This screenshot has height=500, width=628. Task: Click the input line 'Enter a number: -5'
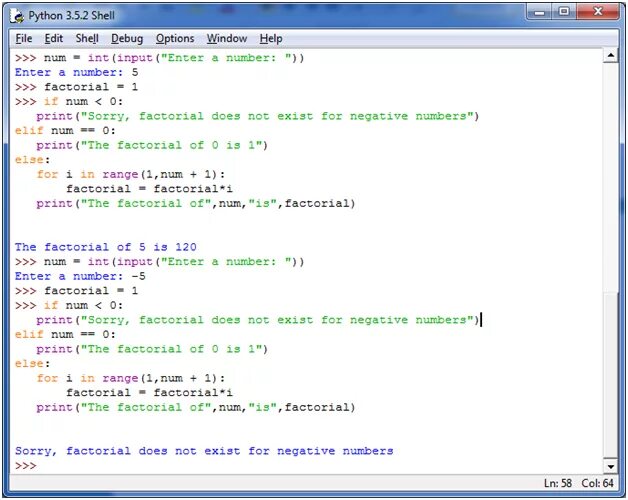click(x=80, y=276)
